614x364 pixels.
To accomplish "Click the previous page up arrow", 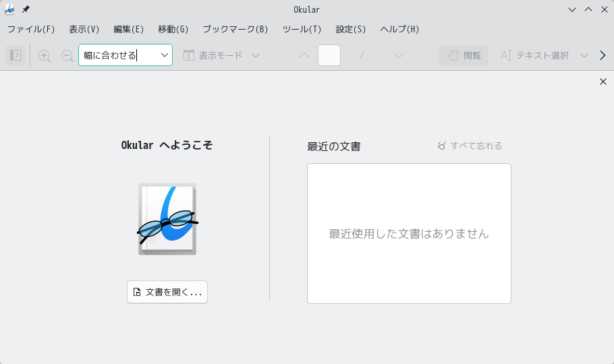I will coord(304,55).
